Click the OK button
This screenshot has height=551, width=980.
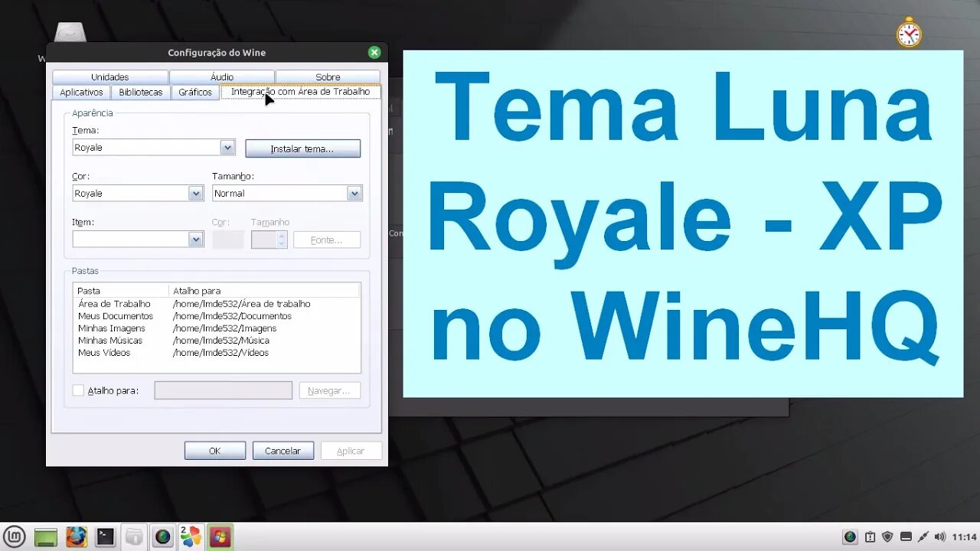(x=215, y=451)
